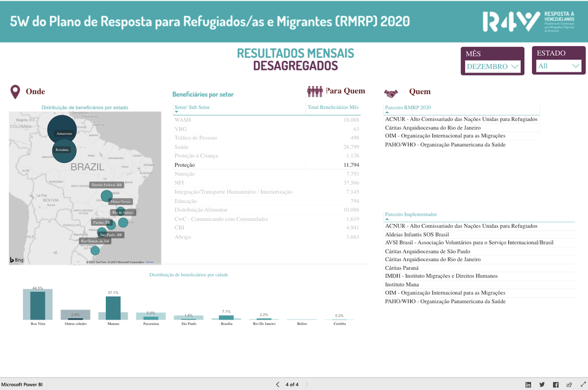Click the Pacaraima bar in chart
This screenshot has width=588, height=390.
pos(151,316)
